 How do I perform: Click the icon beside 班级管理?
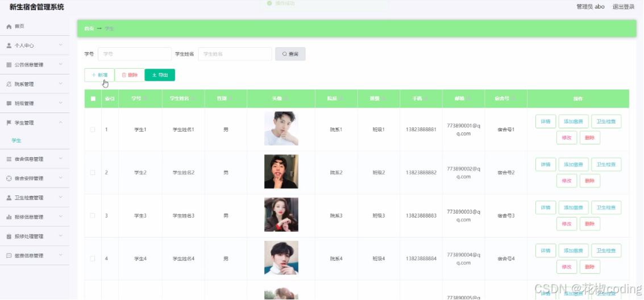[9, 103]
